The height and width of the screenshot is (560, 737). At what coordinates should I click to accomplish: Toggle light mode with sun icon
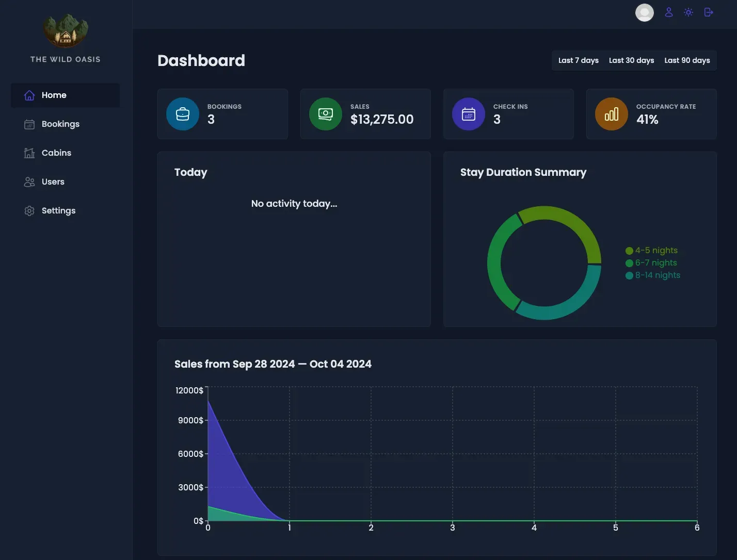tap(688, 12)
